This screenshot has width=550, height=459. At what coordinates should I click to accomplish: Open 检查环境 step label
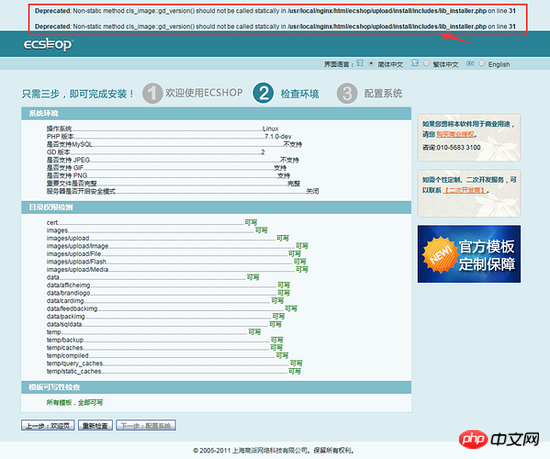click(x=300, y=94)
